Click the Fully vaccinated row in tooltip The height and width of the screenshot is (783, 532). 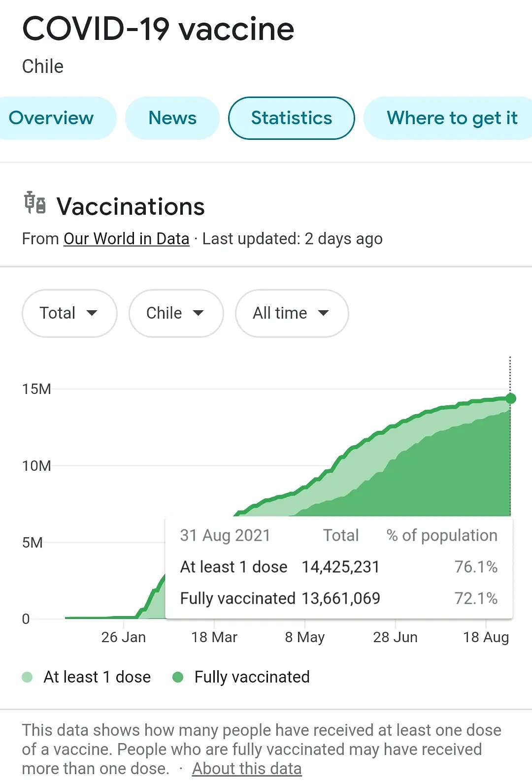tap(338, 598)
